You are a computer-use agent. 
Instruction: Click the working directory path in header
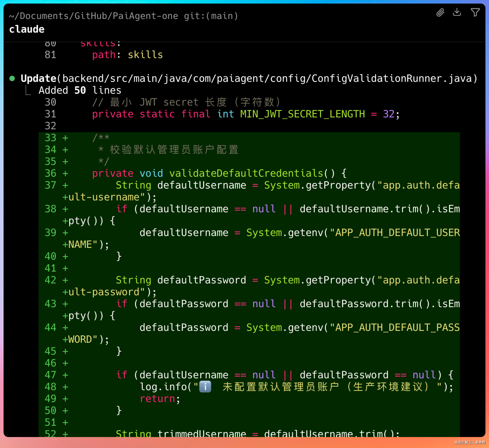[93, 16]
